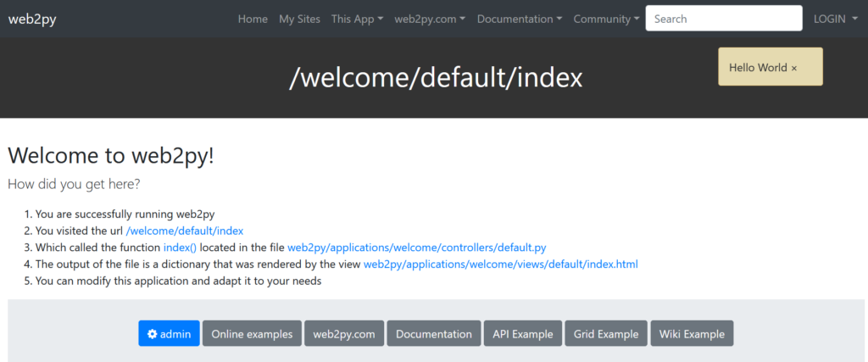Screen dimensions: 868x362
Task: Click the index() function link
Action: point(180,248)
